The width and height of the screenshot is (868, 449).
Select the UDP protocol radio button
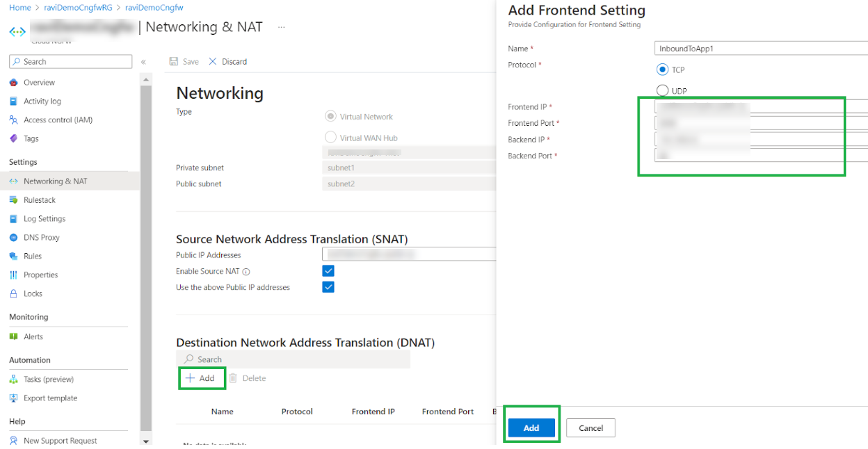point(662,90)
